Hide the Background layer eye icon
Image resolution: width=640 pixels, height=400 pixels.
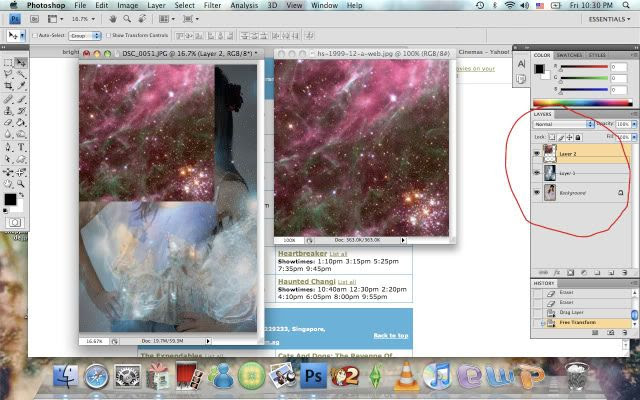click(x=537, y=192)
